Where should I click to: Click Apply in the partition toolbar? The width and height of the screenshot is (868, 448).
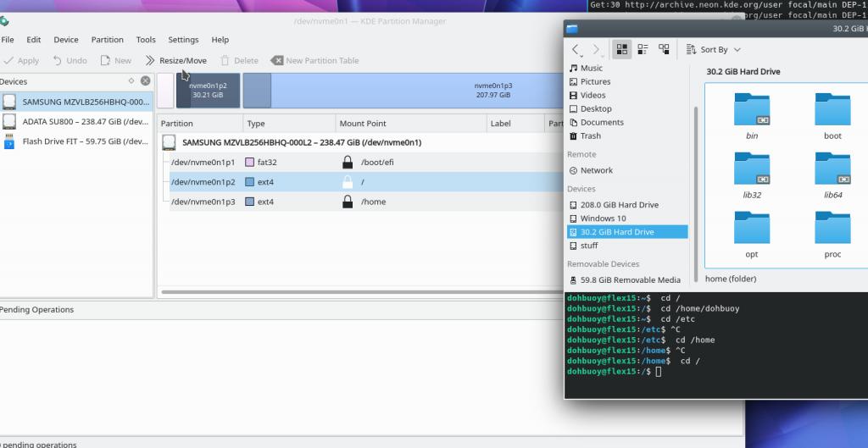[x=21, y=61]
